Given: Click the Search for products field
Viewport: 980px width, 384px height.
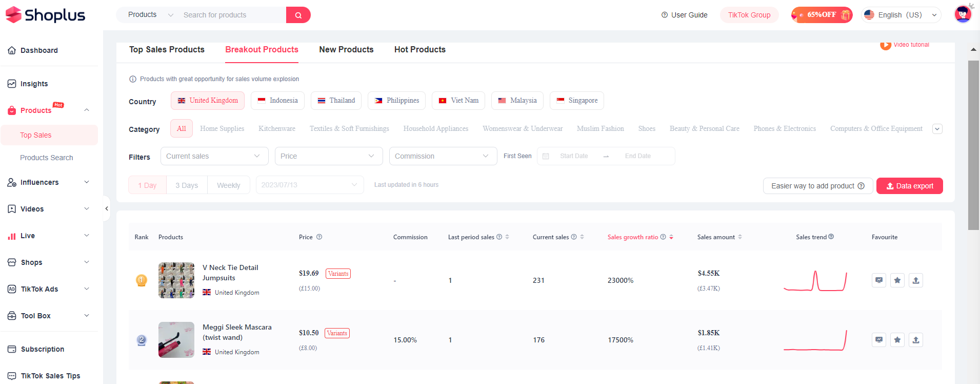Looking at the screenshot, I should point(232,15).
